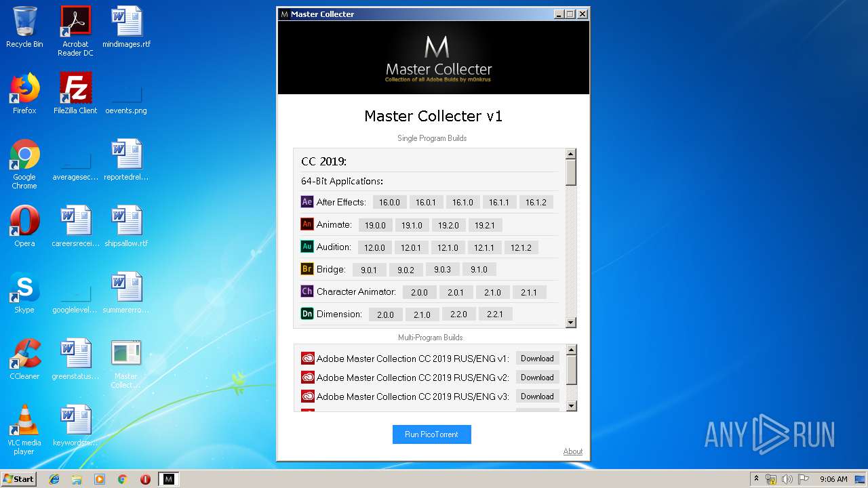This screenshot has height=488, width=868.
Task: Open CCleaner desktop shortcut
Action: pos(24,359)
